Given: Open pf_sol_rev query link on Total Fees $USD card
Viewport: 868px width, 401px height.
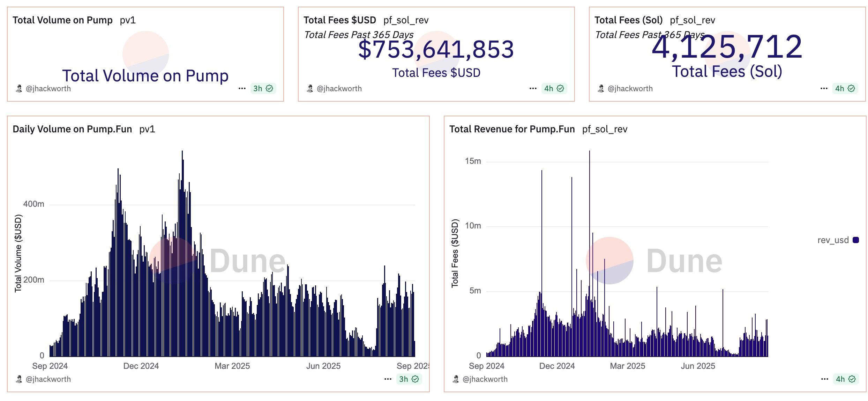Looking at the screenshot, I should (x=406, y=20).
